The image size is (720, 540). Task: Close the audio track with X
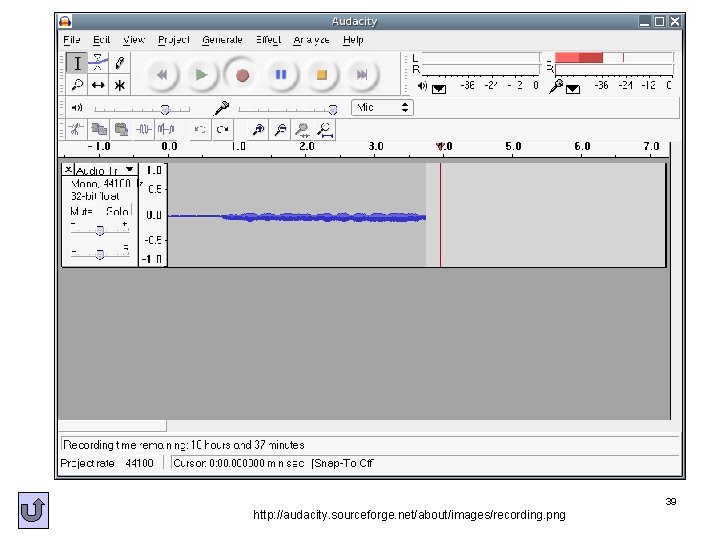68,169
